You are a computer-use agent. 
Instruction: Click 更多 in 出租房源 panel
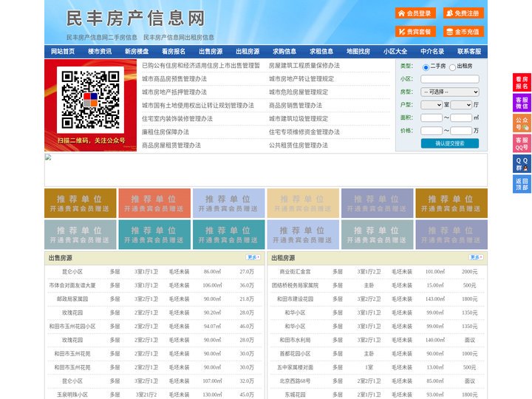click(x=476, y=257)
